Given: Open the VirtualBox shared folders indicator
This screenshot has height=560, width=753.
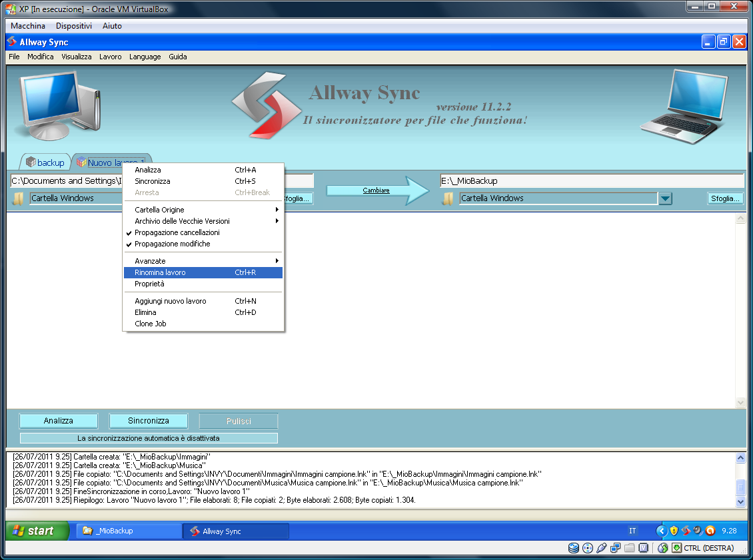Looking at the screenshot, I should click(629, 547).
